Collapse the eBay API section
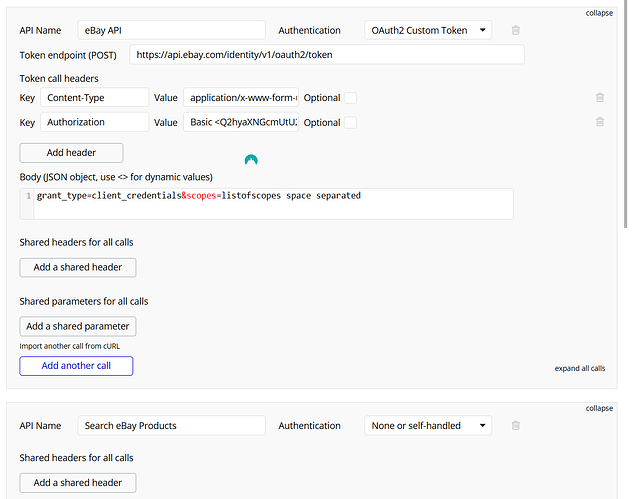Image resolution: width=635 pixels, height=499 pixels. pyautogui.click(x=599, y=13)
